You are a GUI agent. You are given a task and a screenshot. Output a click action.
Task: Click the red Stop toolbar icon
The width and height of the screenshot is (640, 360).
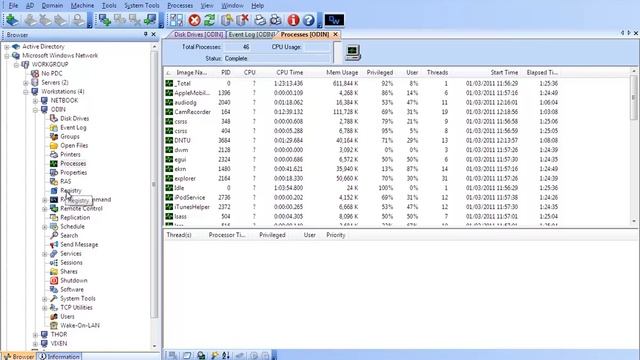click(x=194, y=20)
